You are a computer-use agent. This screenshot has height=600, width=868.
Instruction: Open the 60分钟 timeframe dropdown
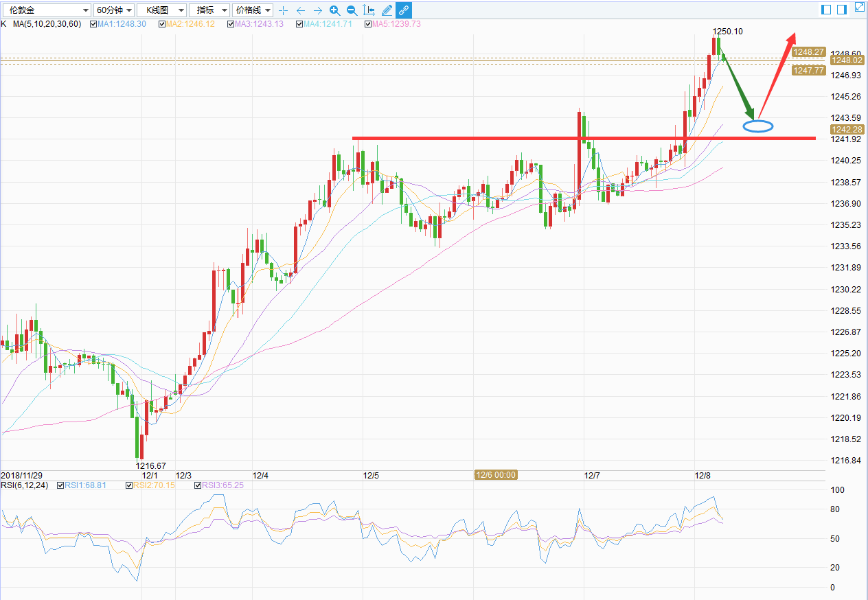[114, 10]
